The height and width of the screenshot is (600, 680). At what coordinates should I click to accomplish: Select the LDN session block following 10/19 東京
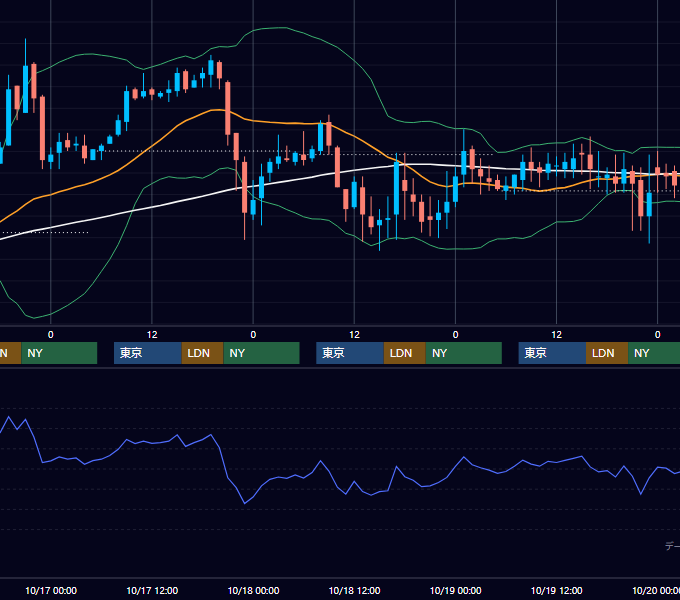(x=607, y=353)
